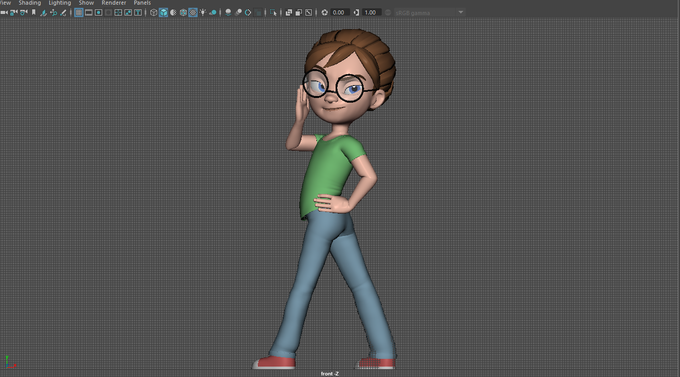680x377 pixels.
Task: Click the "front -Z" camera label
Action: (x=330, y=374)
